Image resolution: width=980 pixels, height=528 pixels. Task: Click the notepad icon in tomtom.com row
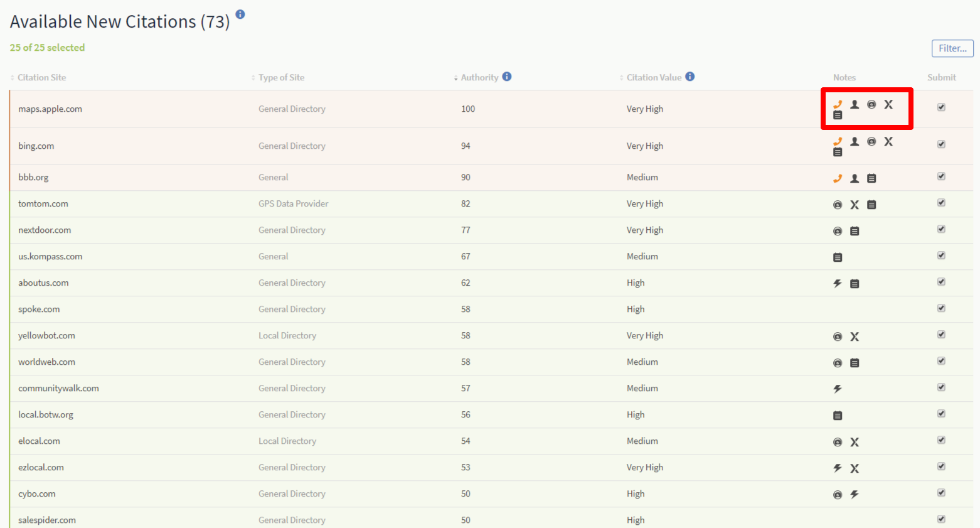coord(871,205)
